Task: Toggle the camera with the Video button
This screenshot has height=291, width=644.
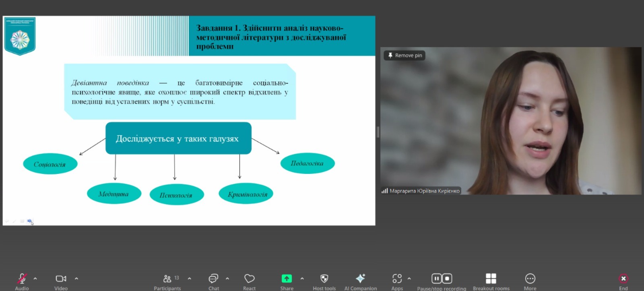Action: pyautogui.click(x=61, y=279)
